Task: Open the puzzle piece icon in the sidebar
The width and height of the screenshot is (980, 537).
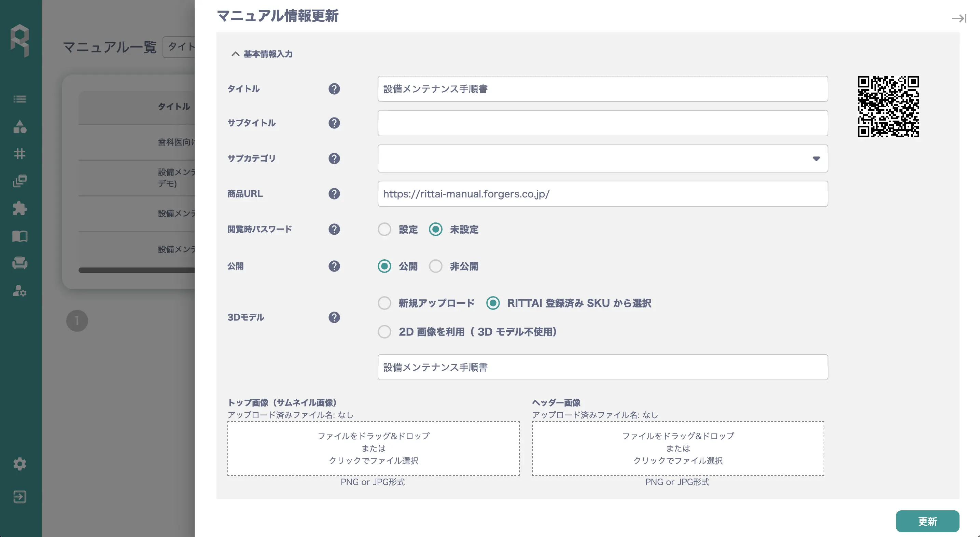Action: pos(20,208)
